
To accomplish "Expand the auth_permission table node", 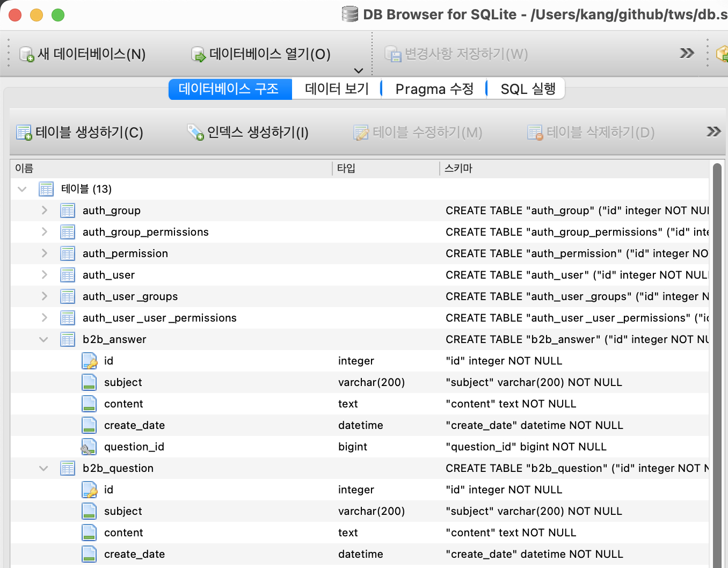I will (44, 253).
